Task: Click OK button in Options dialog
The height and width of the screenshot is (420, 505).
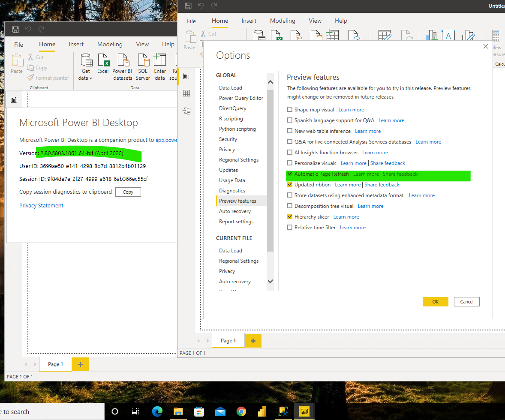Action: click(436, 302)
